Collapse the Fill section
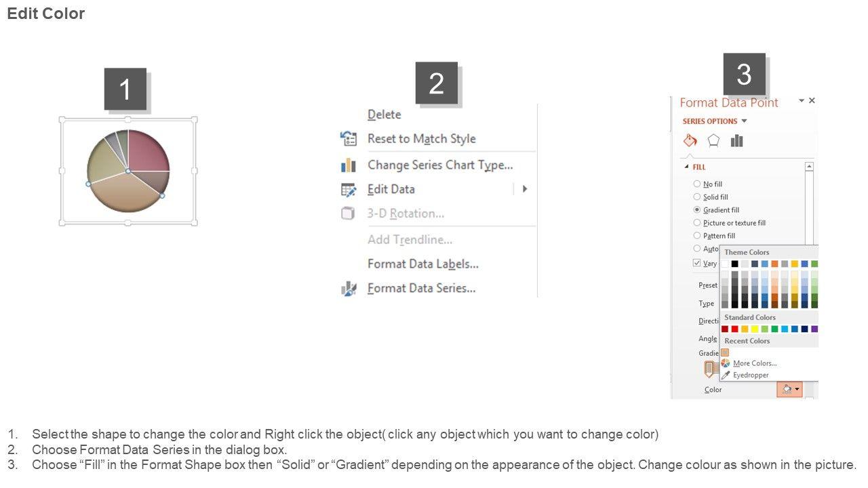 point(686,167)
